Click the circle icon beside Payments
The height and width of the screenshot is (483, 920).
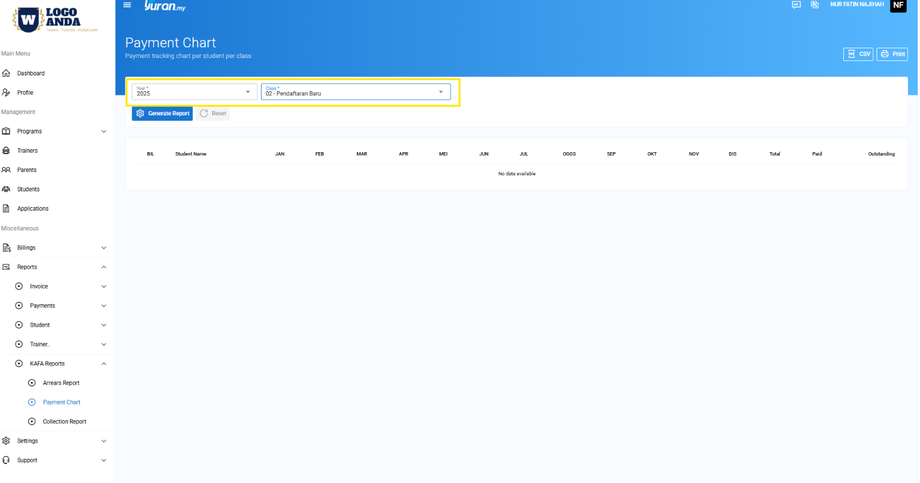pos(19,306)
